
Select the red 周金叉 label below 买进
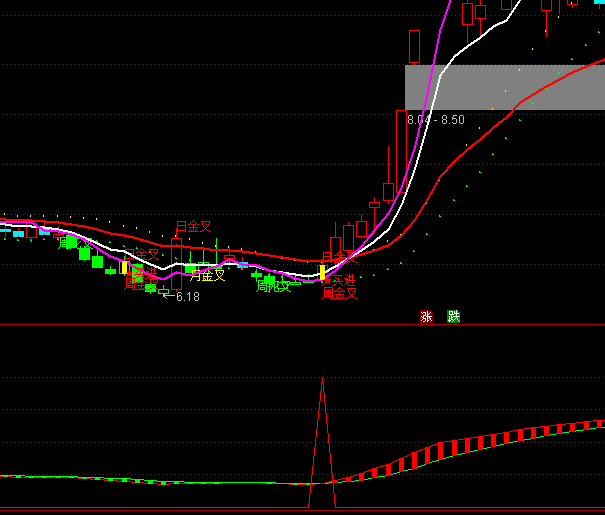click(x=340, y=294)
